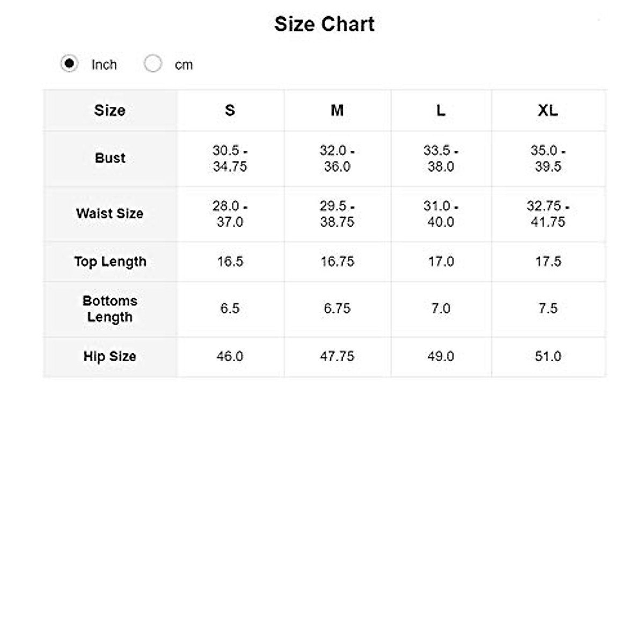Viewport: 644px width, 644px height.
Task: Select the Waist Size row label
Action: click(110, 214)
